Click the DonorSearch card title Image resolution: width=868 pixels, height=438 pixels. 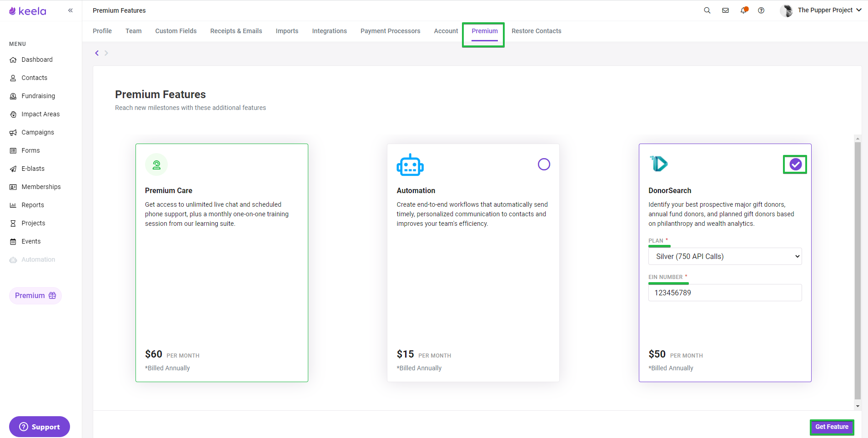pyautogui.click(x=670, y=190)
